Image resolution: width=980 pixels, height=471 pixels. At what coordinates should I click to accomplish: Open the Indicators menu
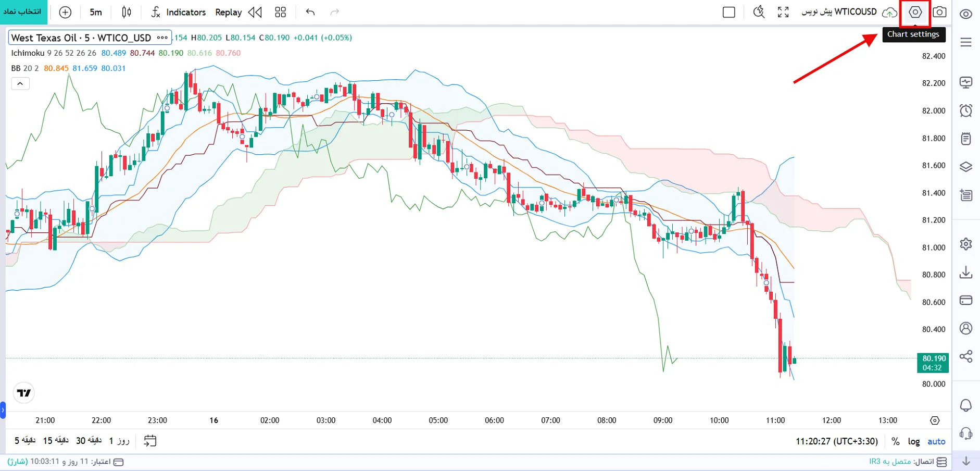click(x=179, y=12)
